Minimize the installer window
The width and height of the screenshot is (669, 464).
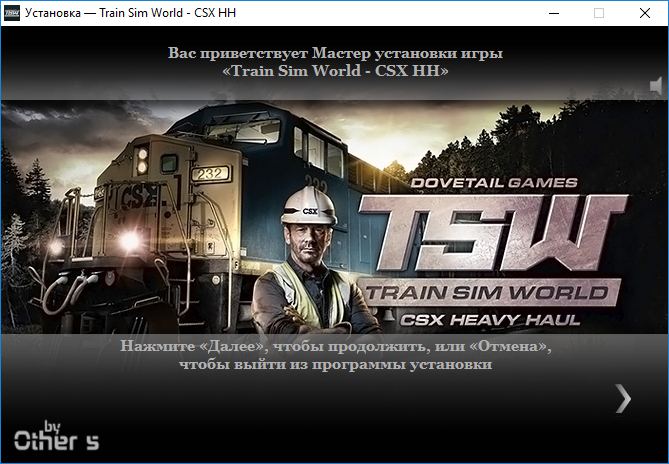point(554,13)
